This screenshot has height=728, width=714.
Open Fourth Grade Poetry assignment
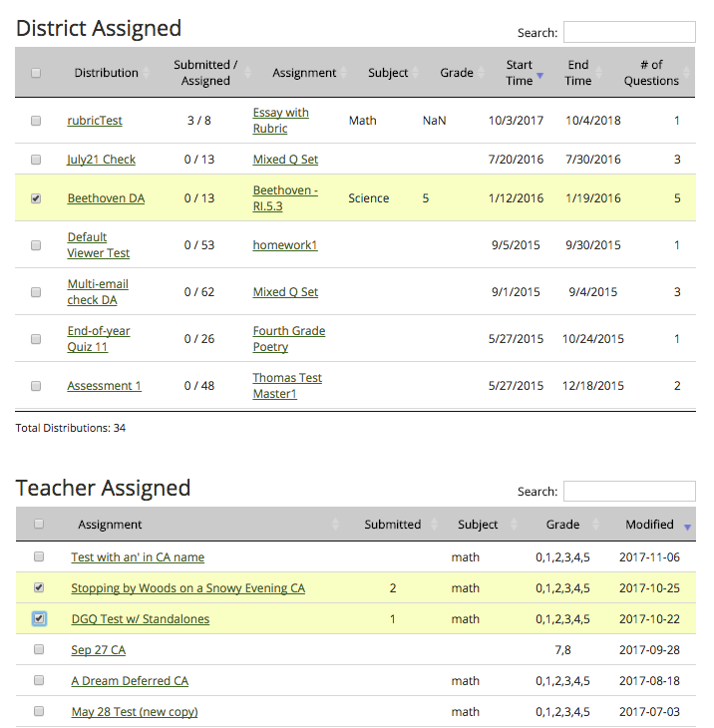pos(289,339)
